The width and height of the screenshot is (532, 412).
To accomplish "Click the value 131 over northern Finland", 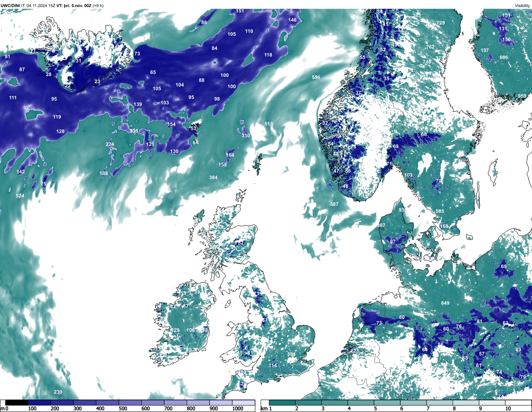I will [503, 29].
